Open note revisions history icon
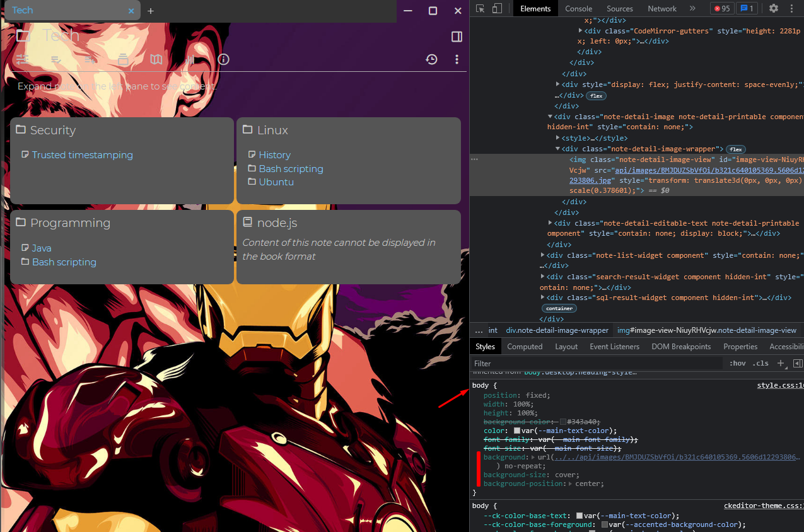The width and height of the screenshot is (804, 532). pyautogui.click(x=431, y=59)
